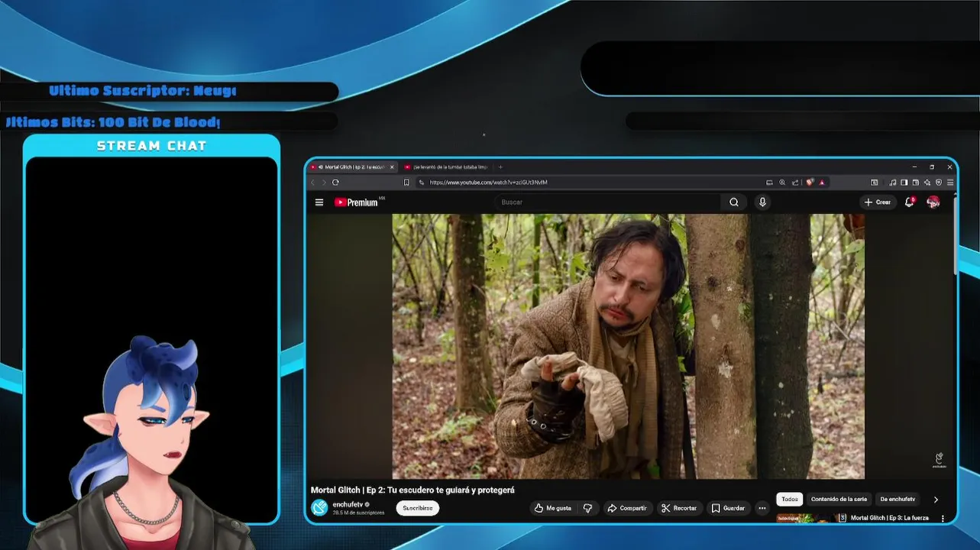The image size is (980, 550).
Task: Click the enchufetv watermark in video
Action: 939,460
